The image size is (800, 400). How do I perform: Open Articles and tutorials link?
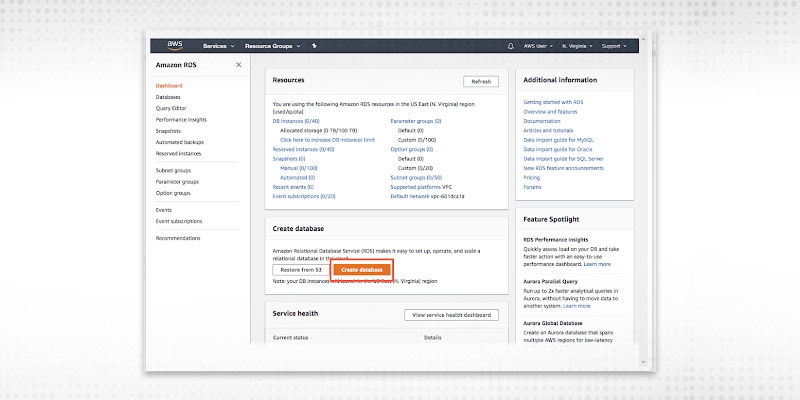pos(548,131)
